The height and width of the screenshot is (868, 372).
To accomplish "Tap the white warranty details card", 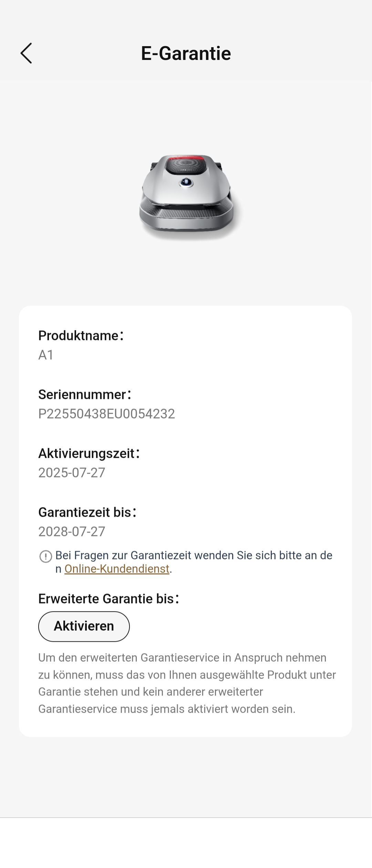I will 185,521.
